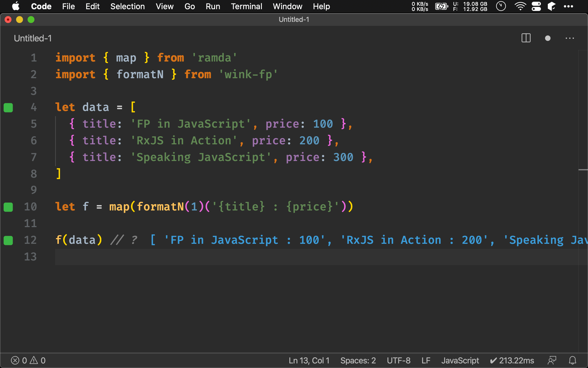Open the Edit menu
Screen dimensions: 588x368
click(x=92, y=6)
